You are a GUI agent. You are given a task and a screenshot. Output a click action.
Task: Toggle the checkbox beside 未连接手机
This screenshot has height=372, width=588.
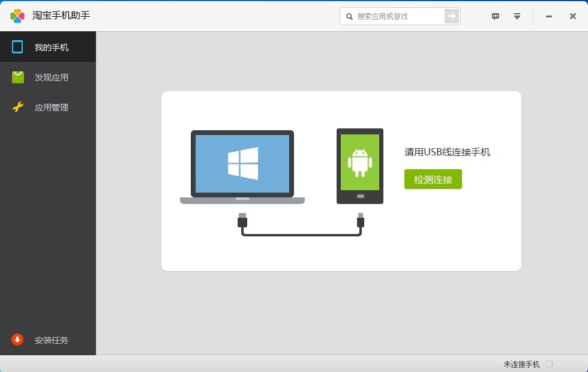[550, 364]
